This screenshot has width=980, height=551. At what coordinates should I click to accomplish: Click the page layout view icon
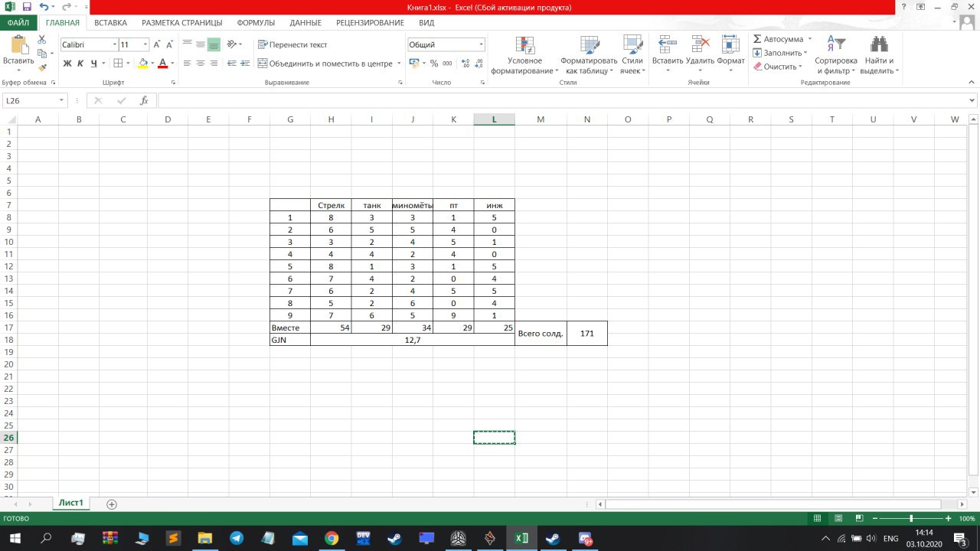pyautogui.click(x=838, y=518)
